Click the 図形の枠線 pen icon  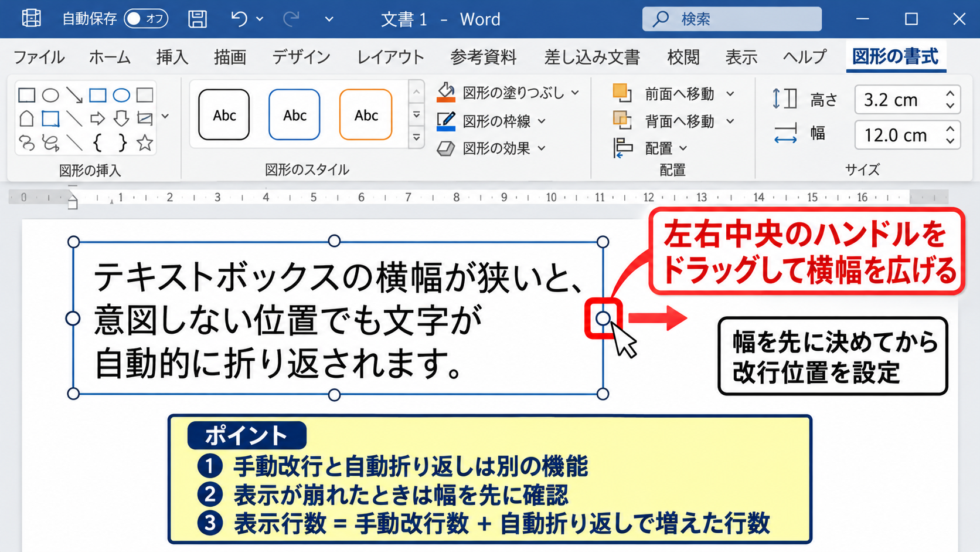pyautogui.click(x=446, y=121)
